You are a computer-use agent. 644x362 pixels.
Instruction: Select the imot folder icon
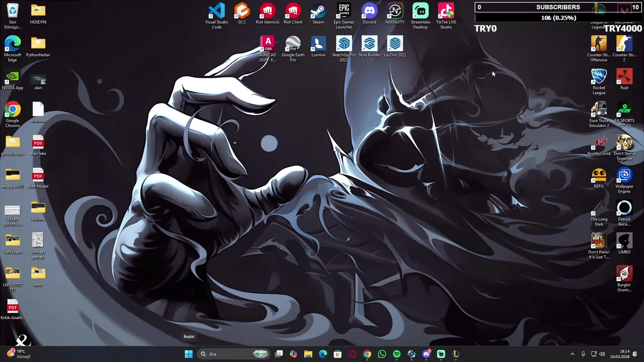point(38,277)
